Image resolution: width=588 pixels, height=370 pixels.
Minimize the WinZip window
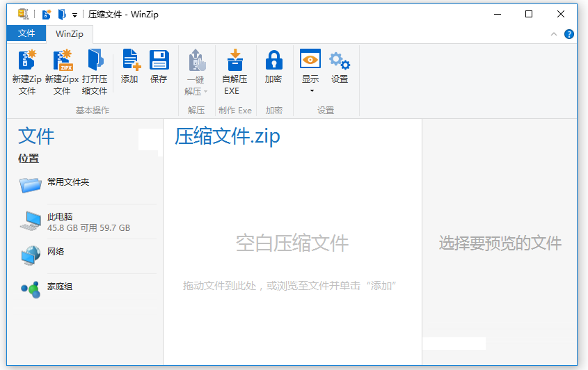click(498, 14)
